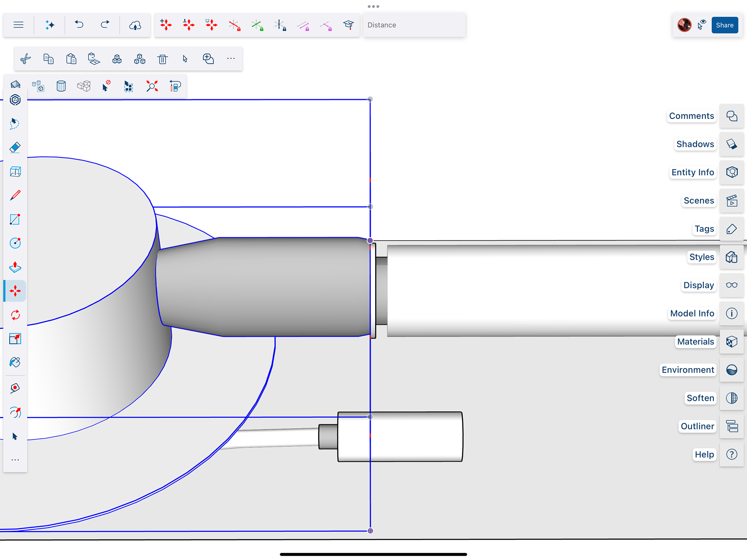The image size is (747, 560).
Task: Open the hamburger main menu
Action: point(18,25)
